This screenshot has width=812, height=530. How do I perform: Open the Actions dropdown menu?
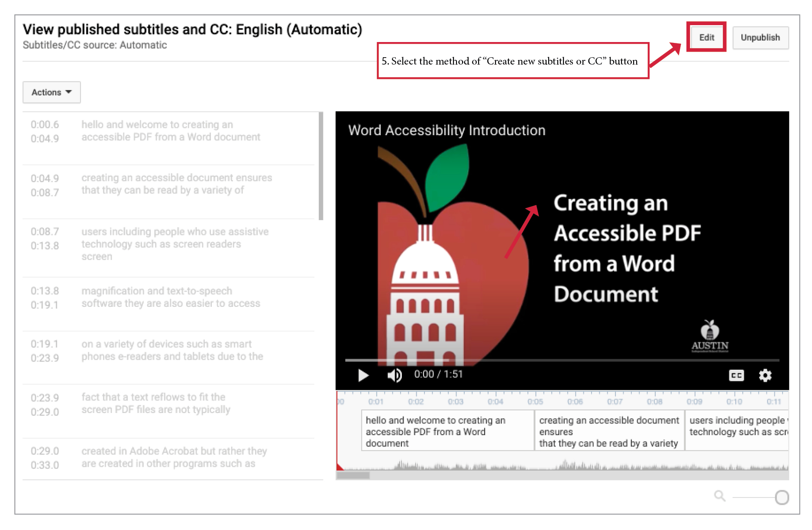(52, 92)
